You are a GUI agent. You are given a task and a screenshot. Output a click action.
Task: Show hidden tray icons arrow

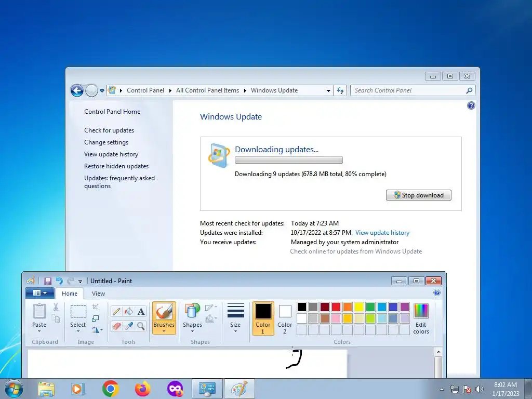(442, 389)
